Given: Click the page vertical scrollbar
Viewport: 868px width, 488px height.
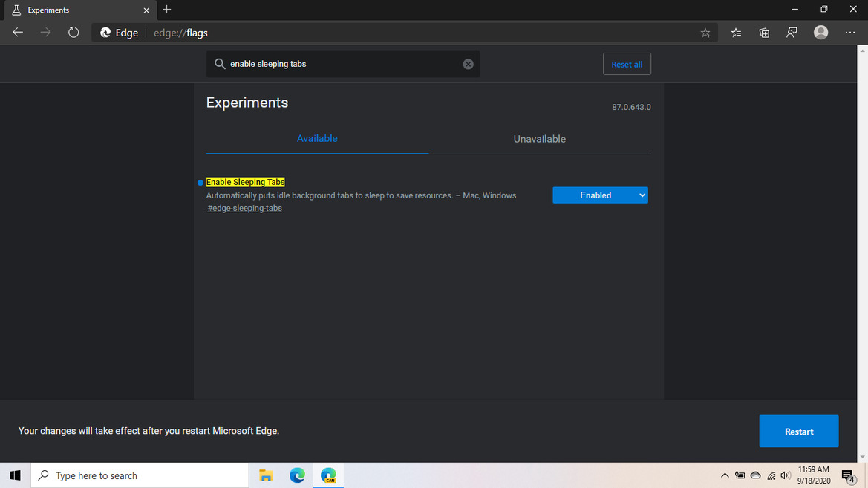Looking at the screenshot, I should tap(862, 254).
